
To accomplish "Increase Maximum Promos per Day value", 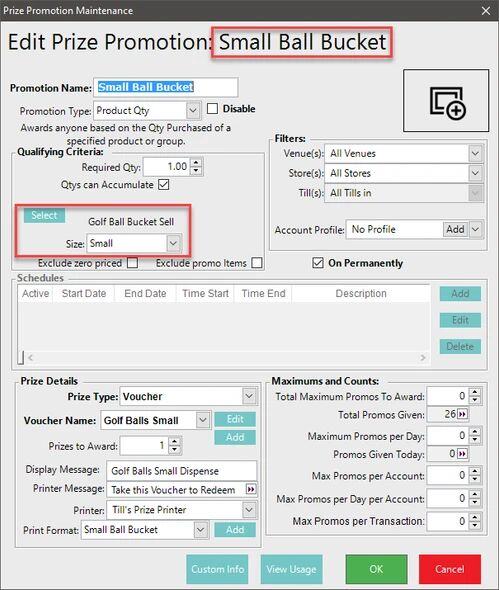I will coord(475,432).
